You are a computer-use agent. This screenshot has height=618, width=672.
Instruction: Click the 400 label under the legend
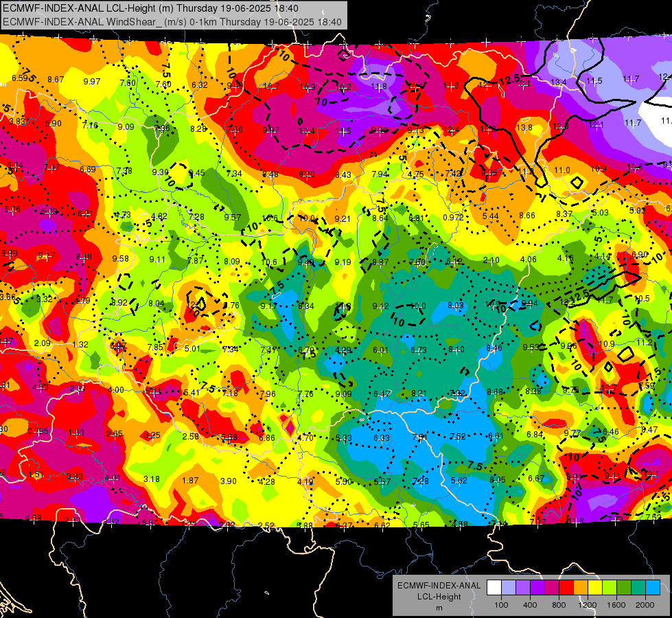point(530,605)
